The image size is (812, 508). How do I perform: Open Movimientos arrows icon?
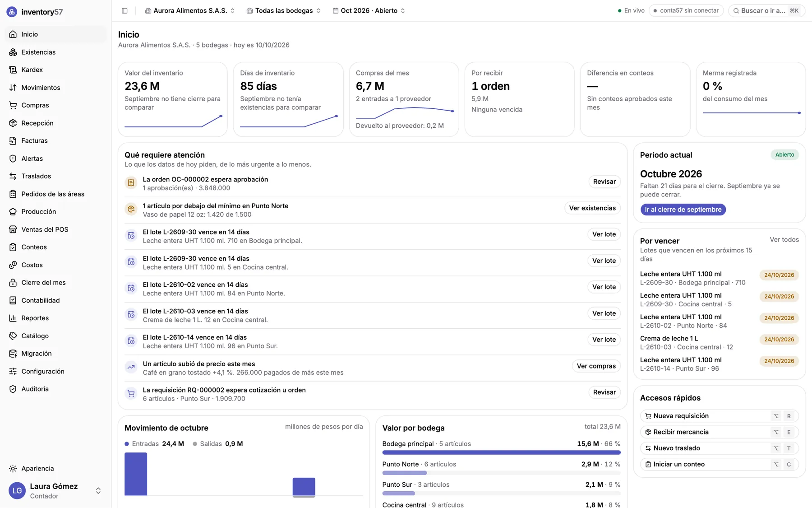point(13,88)
